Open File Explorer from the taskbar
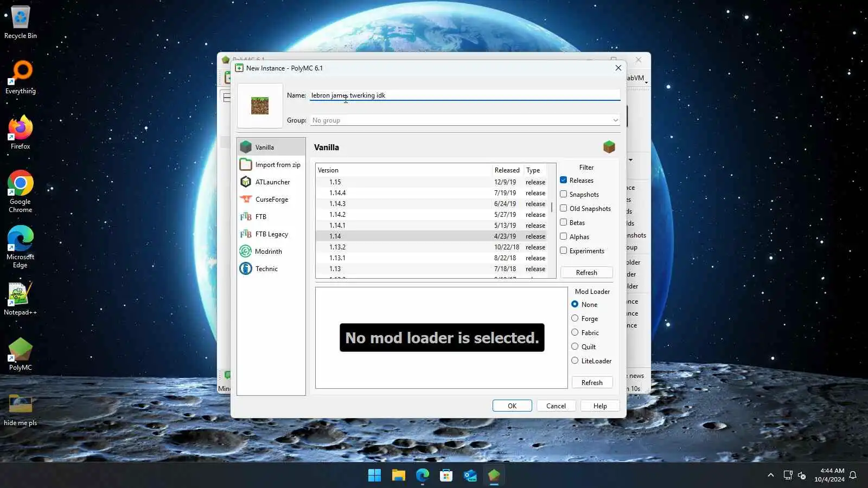The image size is (868, 488). [x=398, y=476]
